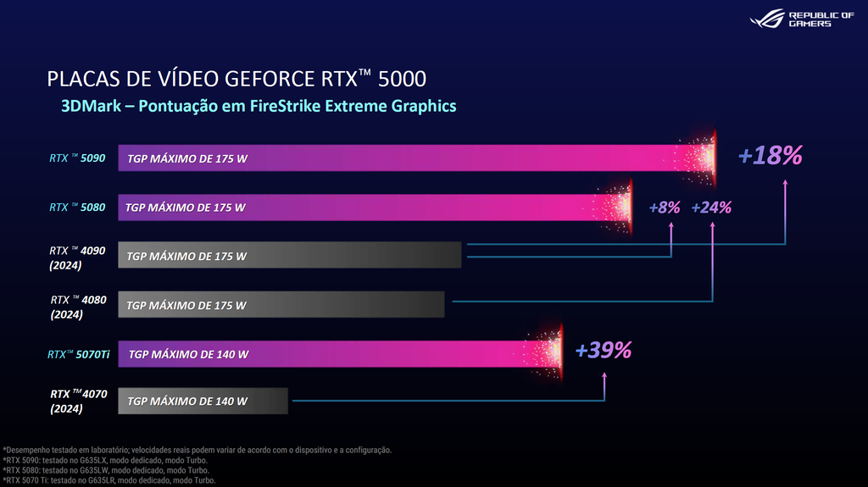
Task: Click the +18% performance gain label
Action: [770, 156]
